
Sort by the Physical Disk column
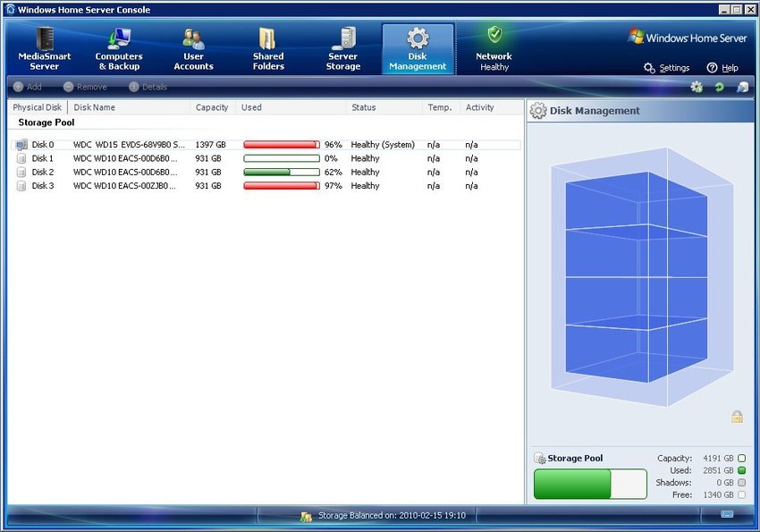coord(38,107)
